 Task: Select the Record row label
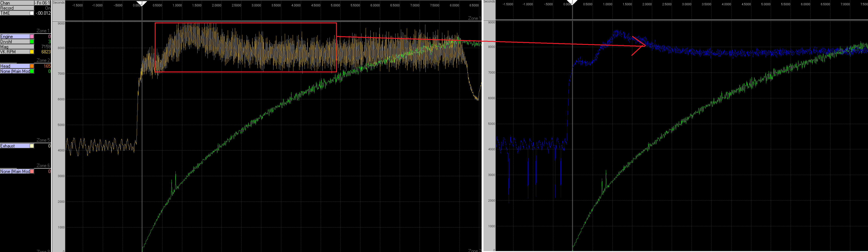point(17,8)
